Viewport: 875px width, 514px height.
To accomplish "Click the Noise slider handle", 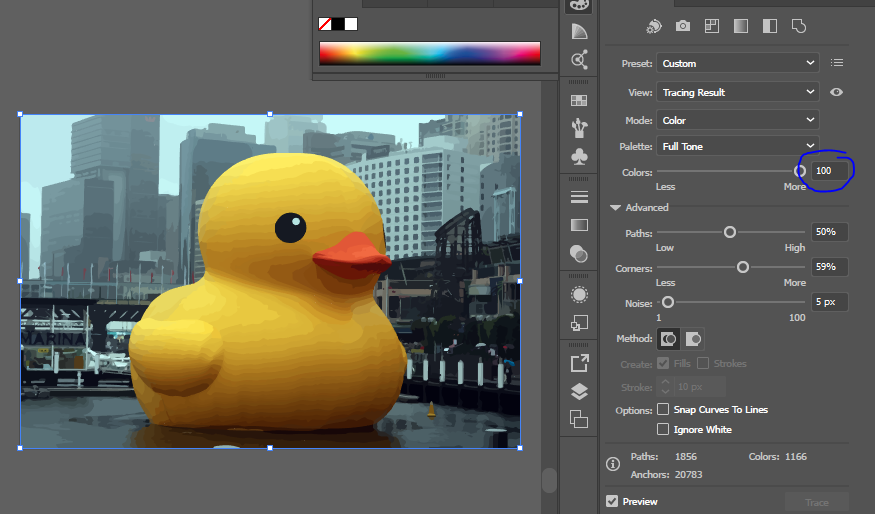I will [x=668, y=302].
